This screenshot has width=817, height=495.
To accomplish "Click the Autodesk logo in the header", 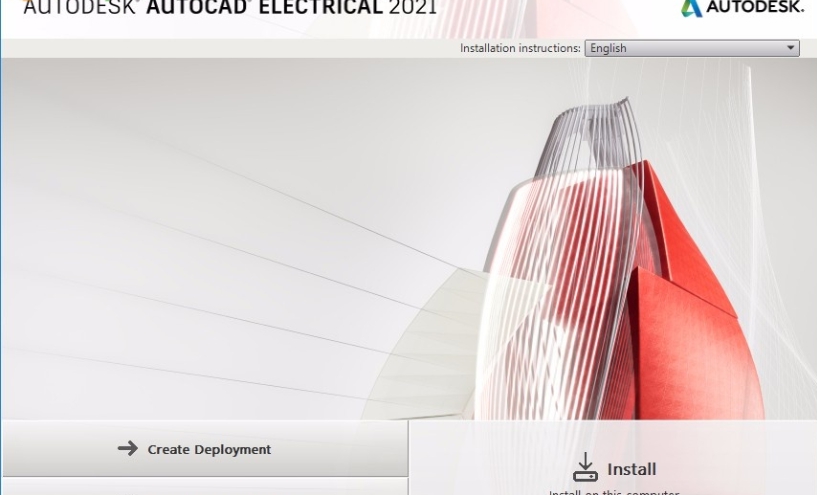I will 742,7.
